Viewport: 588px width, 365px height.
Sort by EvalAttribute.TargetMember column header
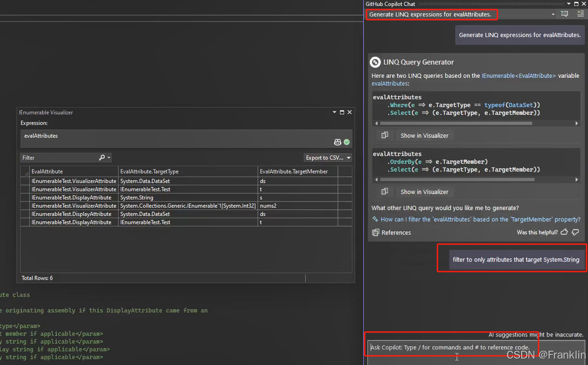pos(298,171)
